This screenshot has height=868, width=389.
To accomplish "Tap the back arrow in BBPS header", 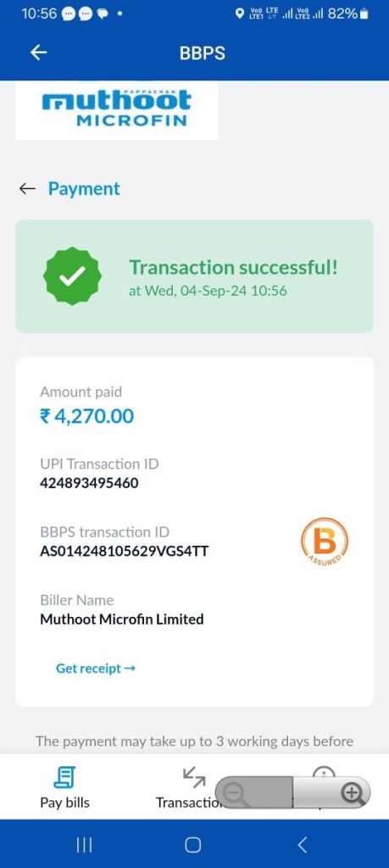I will click(x=39, y=53).
